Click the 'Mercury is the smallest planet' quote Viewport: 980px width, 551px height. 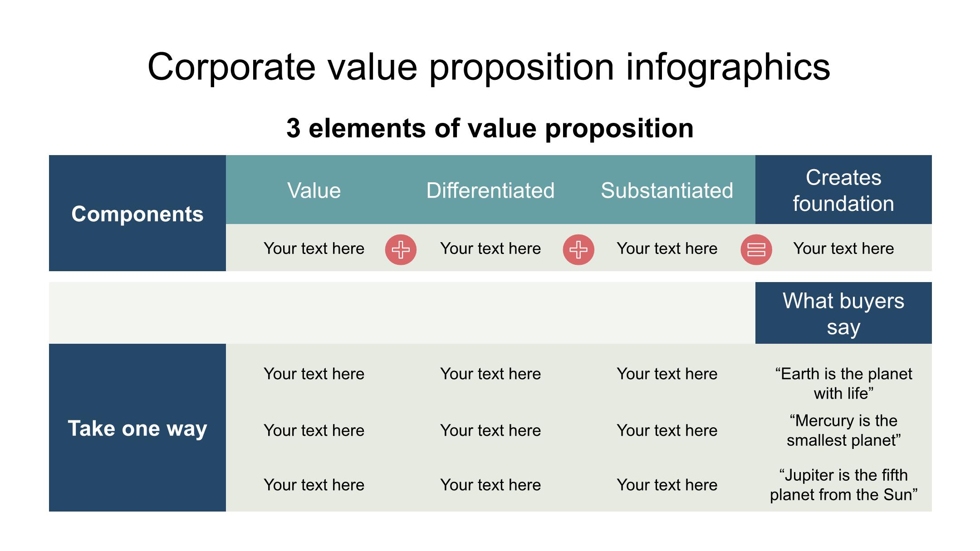click(x=843, y=430)
